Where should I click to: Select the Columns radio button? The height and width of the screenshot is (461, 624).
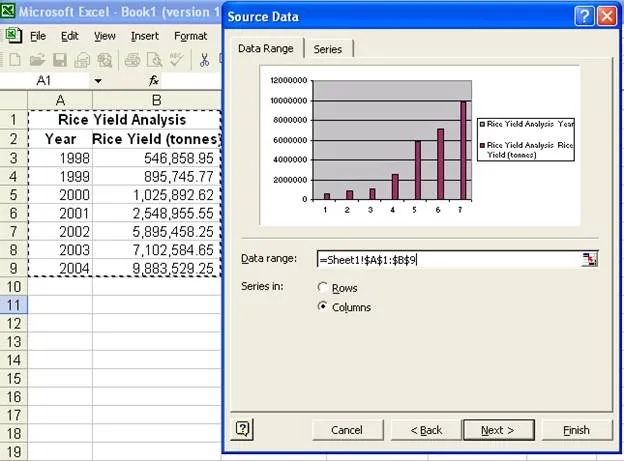(x=322, y=306)
